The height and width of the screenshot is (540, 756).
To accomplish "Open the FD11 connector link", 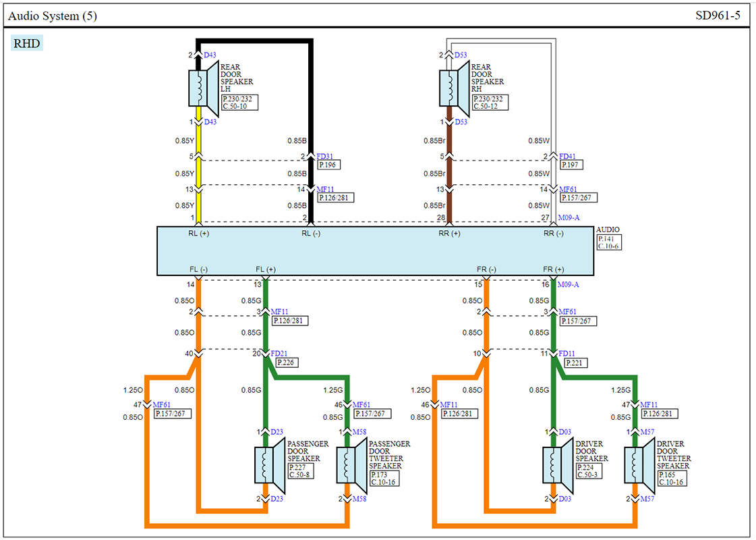I will [566, 354].
